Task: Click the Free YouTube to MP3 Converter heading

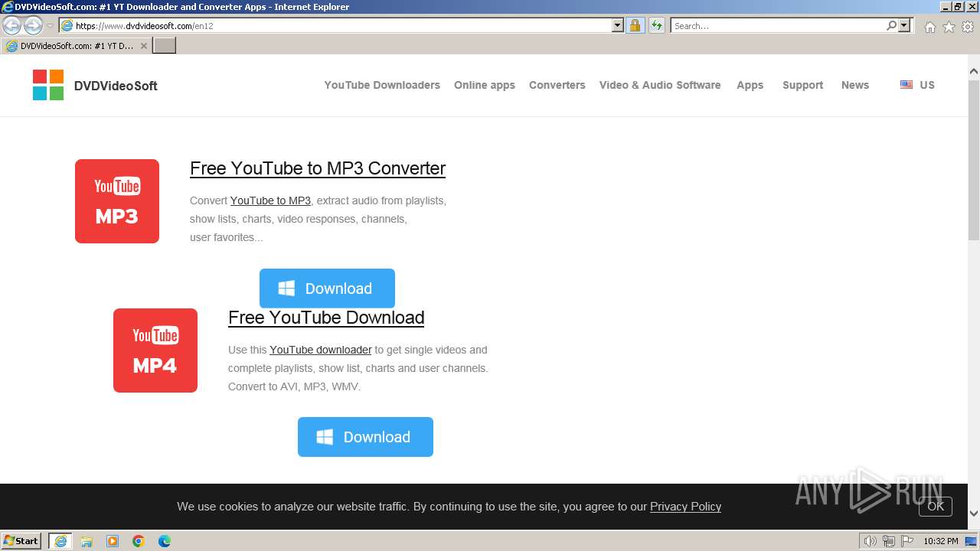Action: 318,168
